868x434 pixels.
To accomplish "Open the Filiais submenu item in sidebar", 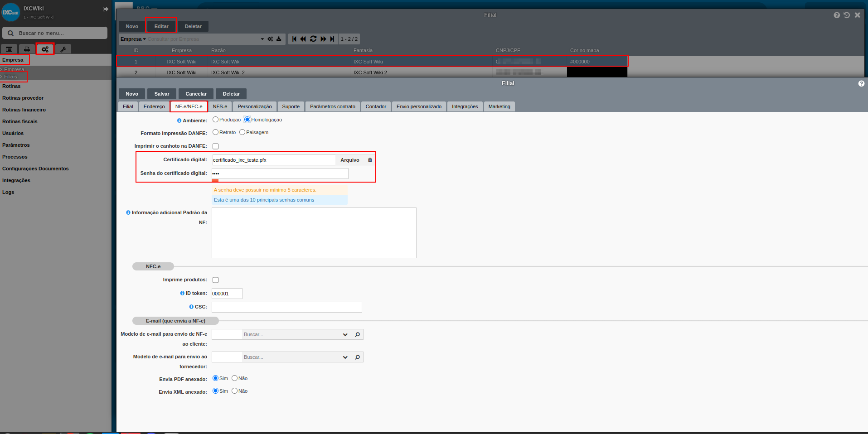I will 11,77.
